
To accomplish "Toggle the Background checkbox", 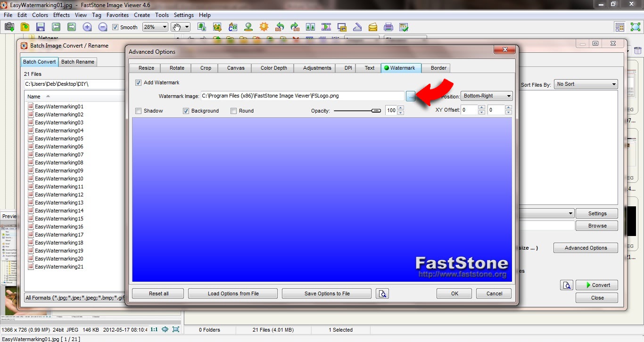I will coord(186,111).
